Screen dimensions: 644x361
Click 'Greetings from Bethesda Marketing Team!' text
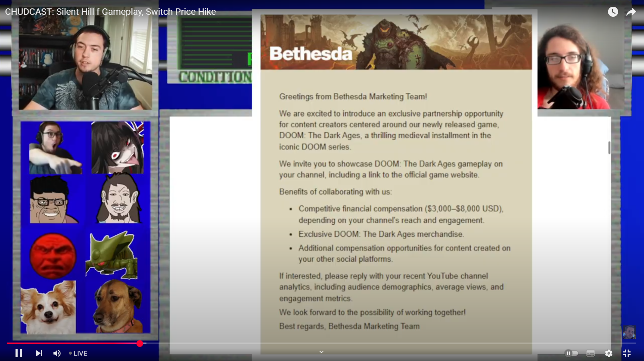click(353, 97)
